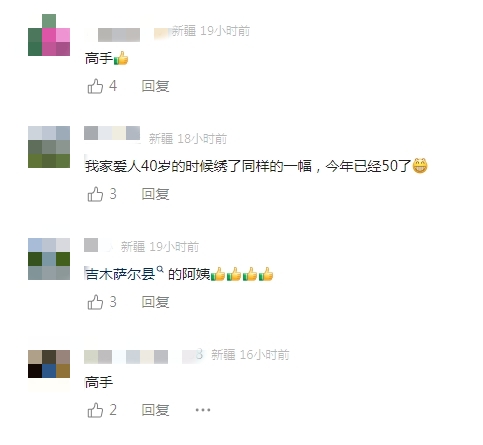Click the like count 4 on the first comment
The width and height of the screenshot is (483, 445).
113,86
